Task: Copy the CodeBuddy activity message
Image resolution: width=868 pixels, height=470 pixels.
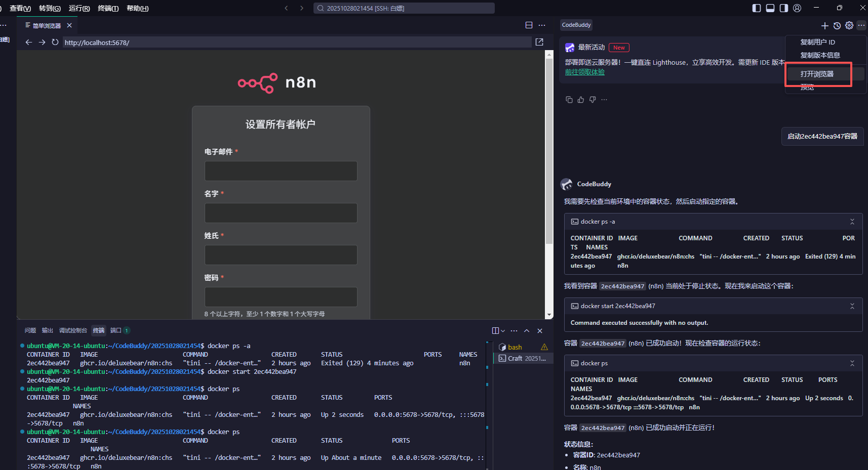Action: 569,100
